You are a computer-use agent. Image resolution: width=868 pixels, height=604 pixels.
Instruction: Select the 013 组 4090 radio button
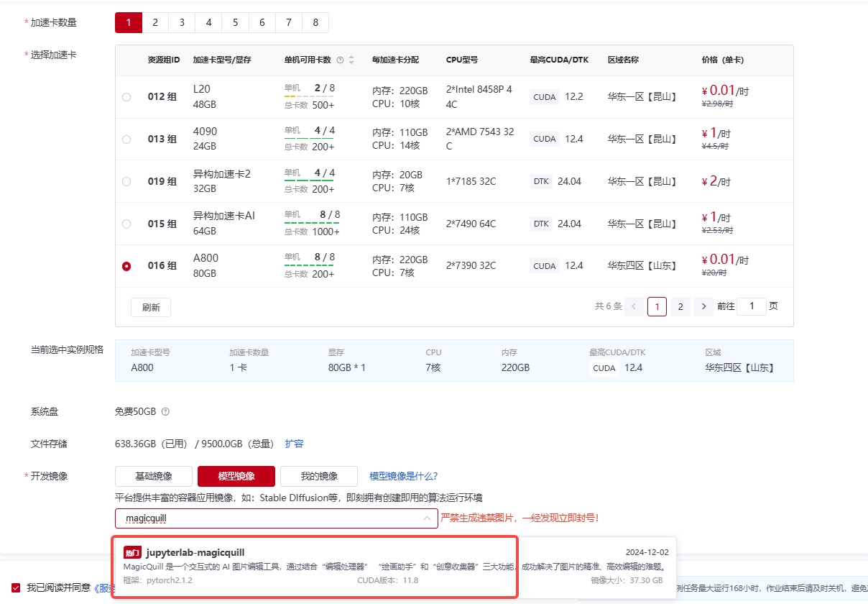tap(126, 139)
